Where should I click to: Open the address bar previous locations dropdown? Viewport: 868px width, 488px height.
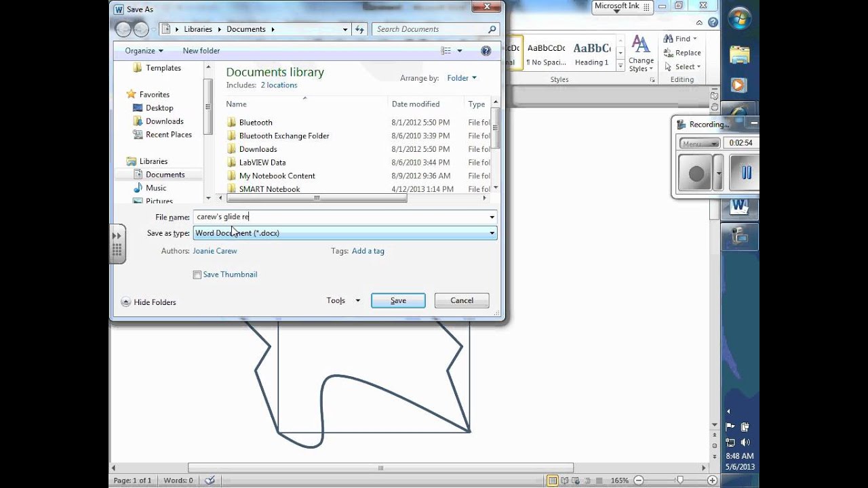(x=345, y=29)
